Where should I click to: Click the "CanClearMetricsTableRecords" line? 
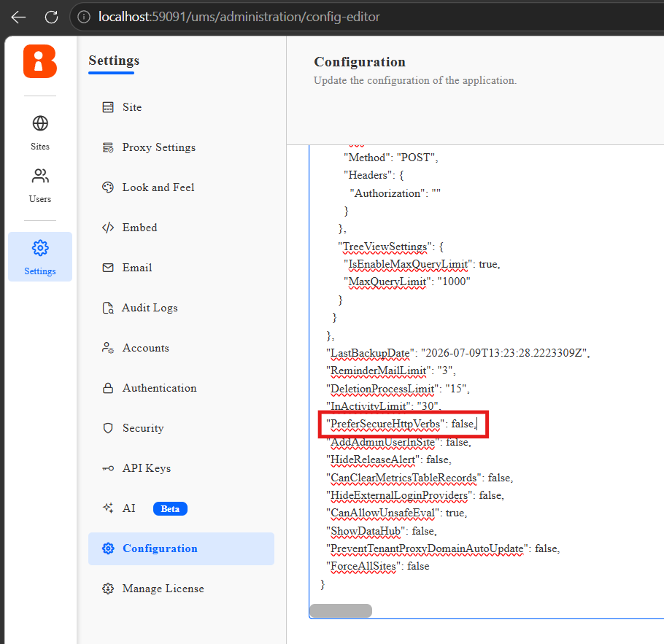[x=420, y=478]
